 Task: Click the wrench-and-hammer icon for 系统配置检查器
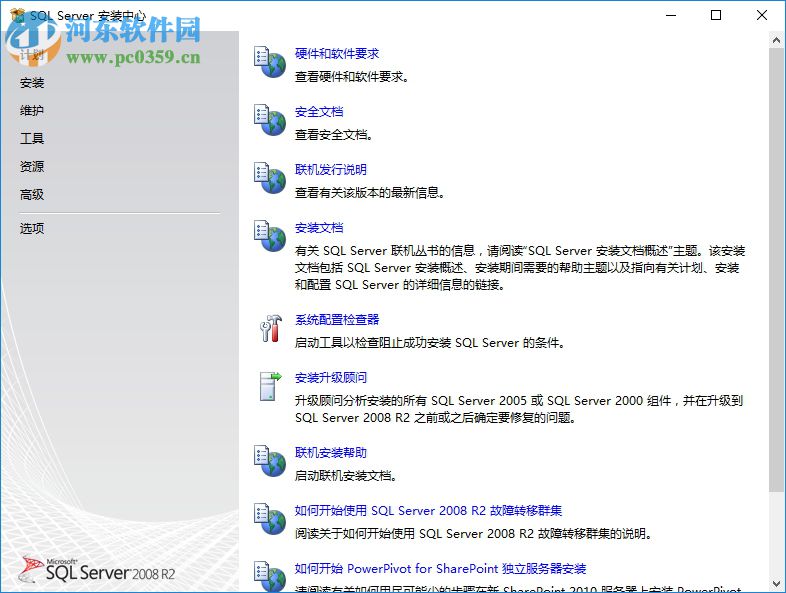(271, 328)
